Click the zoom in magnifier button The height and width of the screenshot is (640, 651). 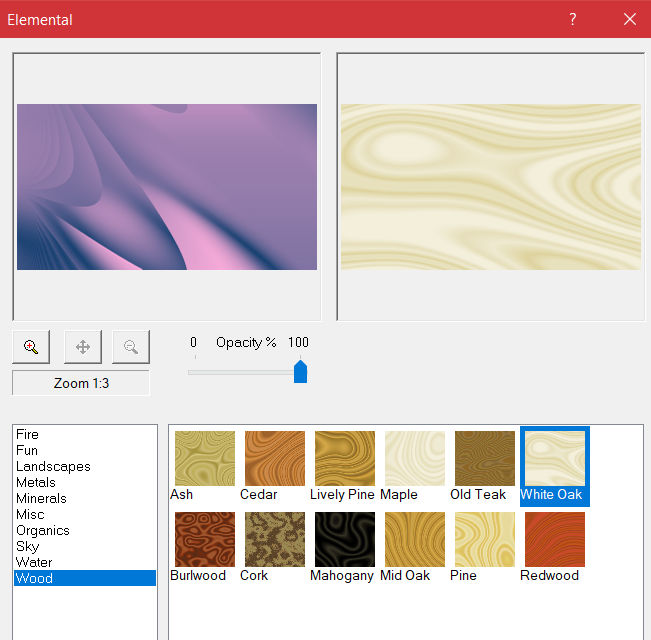(x=31, y=347)
